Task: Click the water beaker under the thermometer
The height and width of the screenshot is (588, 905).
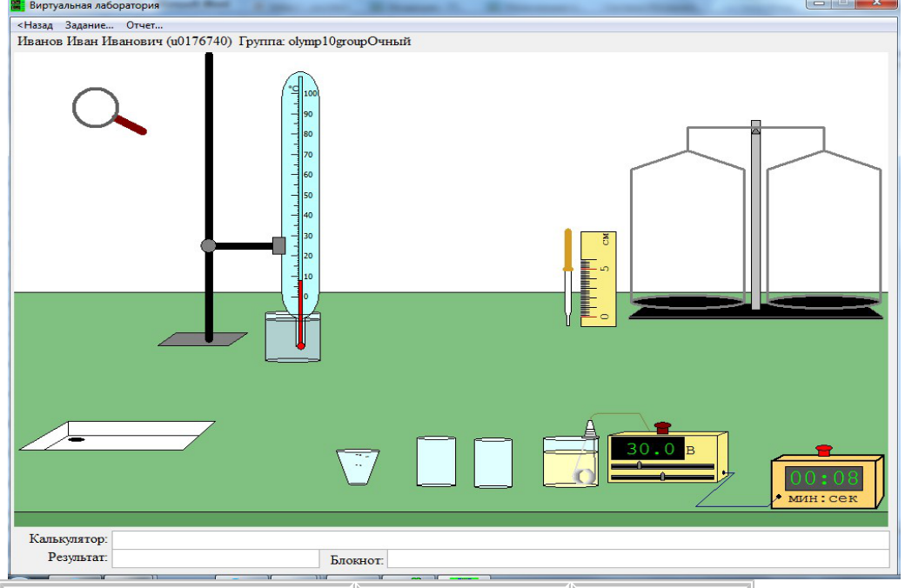Action: (292, 337)
